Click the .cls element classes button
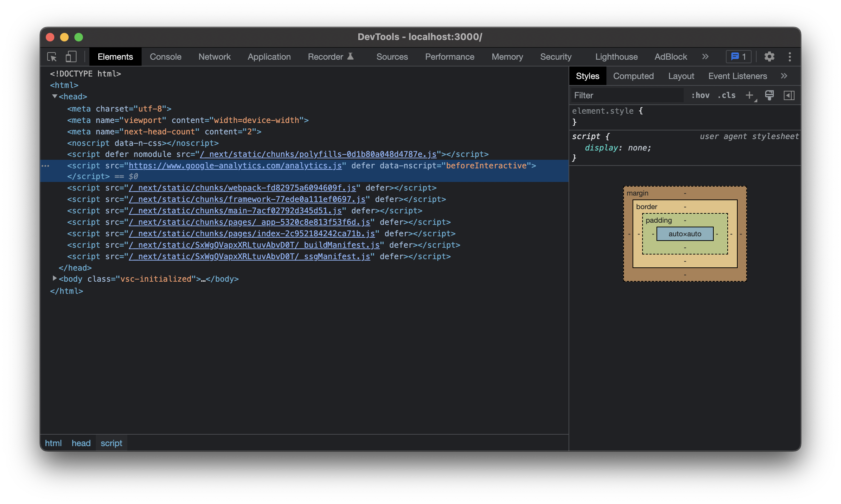 point(727,95)
